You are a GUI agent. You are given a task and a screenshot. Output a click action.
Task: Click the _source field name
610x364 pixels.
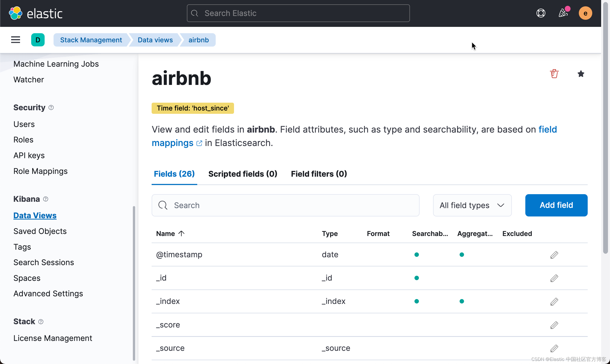170,348
